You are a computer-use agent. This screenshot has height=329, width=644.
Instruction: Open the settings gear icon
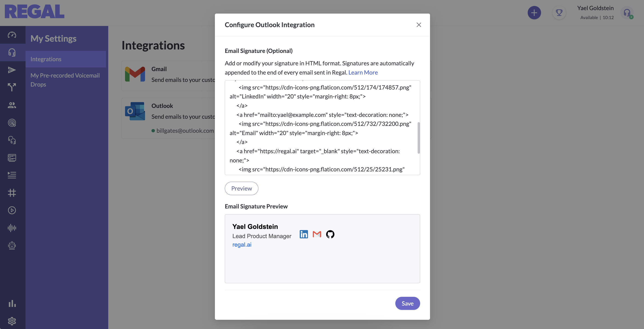[x=12, y=321]
